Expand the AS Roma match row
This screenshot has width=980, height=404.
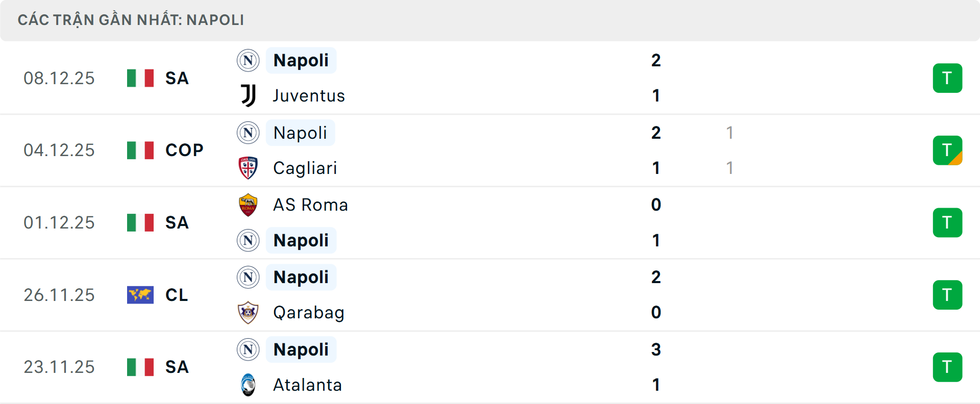[490, 222]
